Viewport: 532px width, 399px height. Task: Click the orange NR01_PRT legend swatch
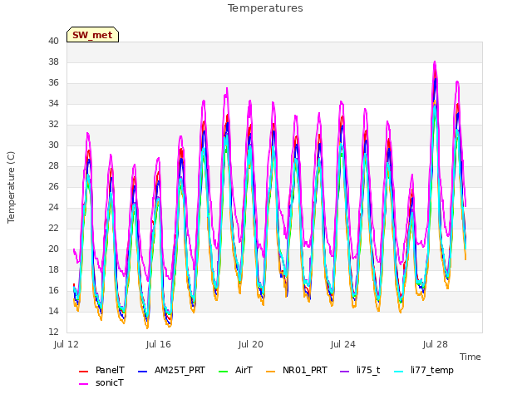(x=271, y=372)
